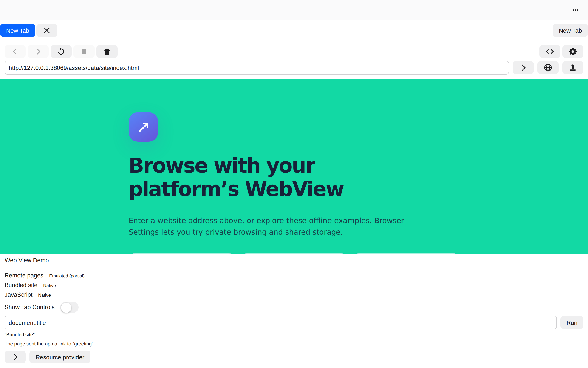This screenshot has height=368, width=588.
Task: Click the greeting link message text
Action: (50, 344)
